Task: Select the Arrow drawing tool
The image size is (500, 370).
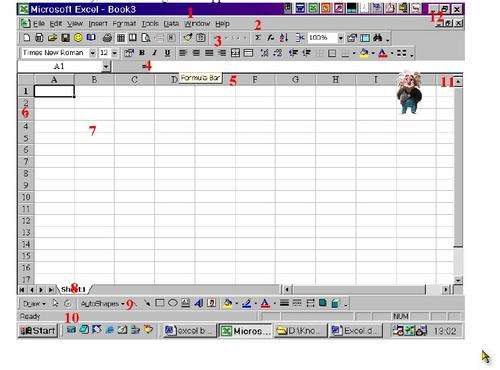Action: [147, 303]
